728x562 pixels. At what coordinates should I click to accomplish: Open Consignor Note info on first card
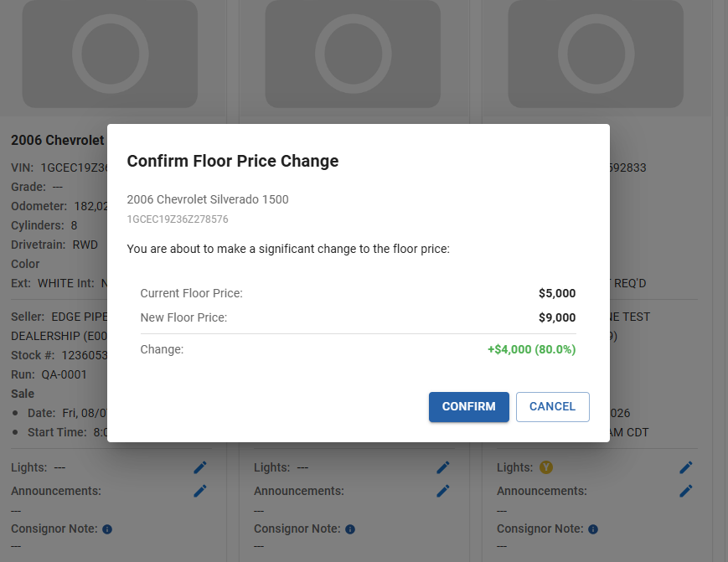(x=107, y=529)
